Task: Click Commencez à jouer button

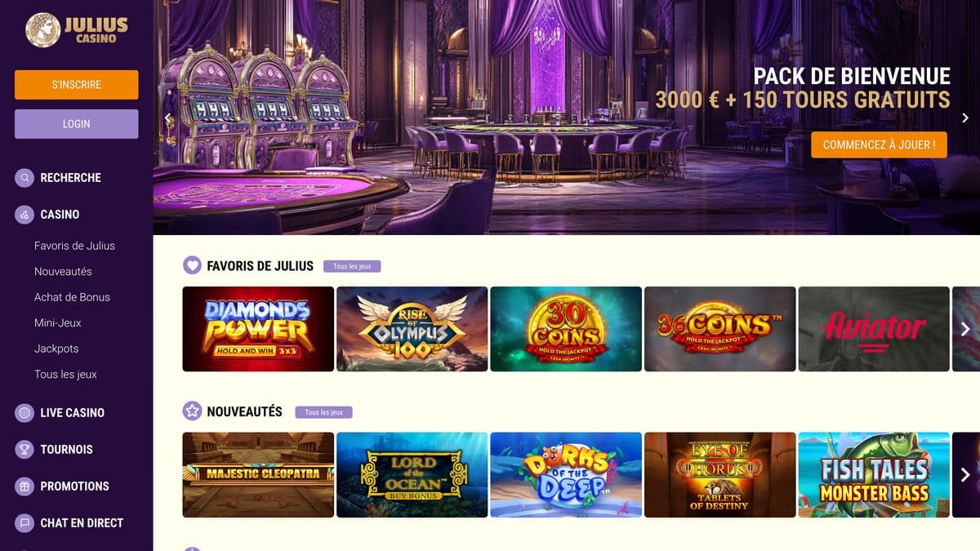Action: point(879,144)
